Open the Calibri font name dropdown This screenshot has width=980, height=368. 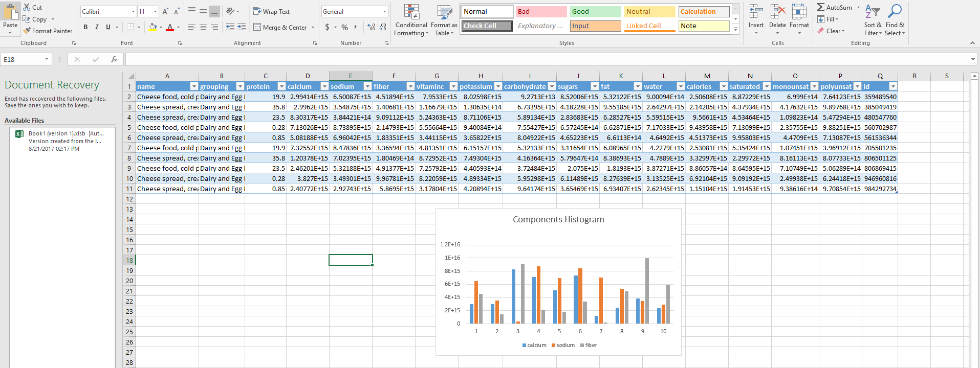pos(133,11)
